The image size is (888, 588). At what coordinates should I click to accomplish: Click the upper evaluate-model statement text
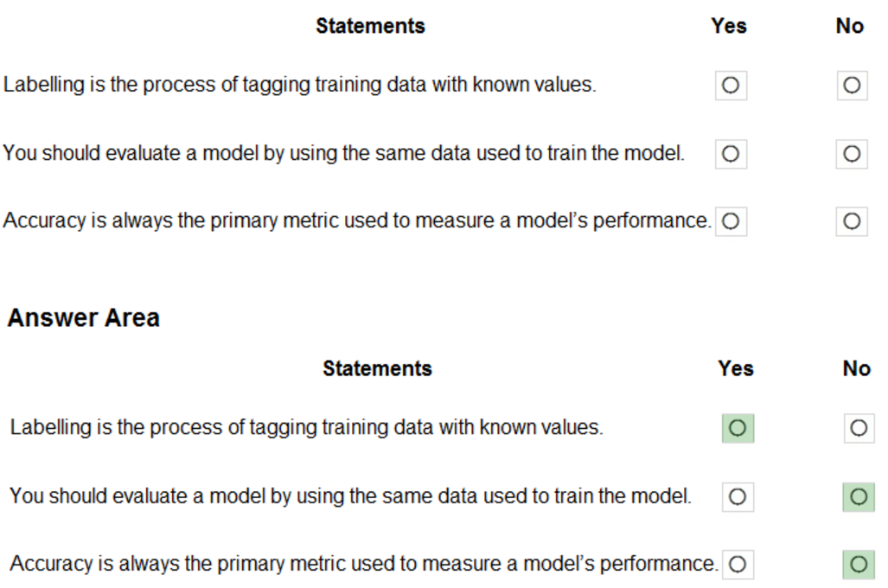tap(343, 154)
